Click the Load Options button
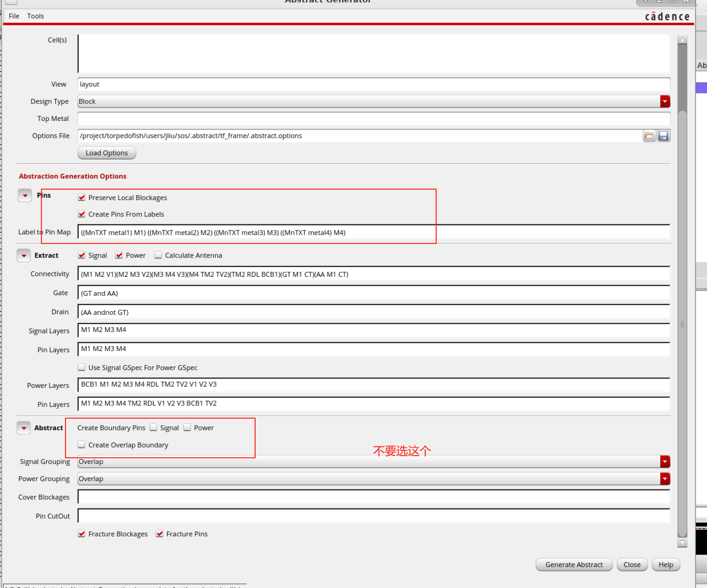This screenshot has height=588, width=707. point(106,153)
